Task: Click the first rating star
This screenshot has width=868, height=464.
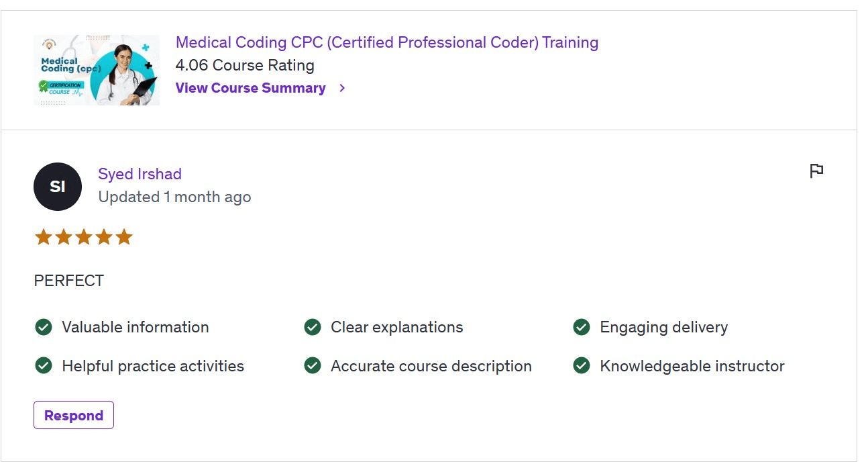Action: point(44,237)
